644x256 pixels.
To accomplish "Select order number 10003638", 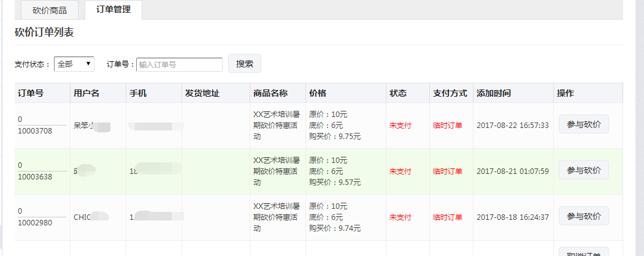I will [35, 177].
